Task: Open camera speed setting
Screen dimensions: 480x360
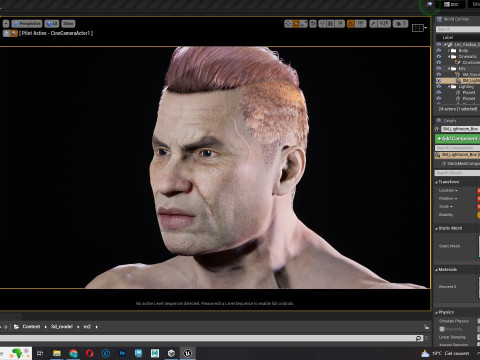Action: tap(400, 24)
